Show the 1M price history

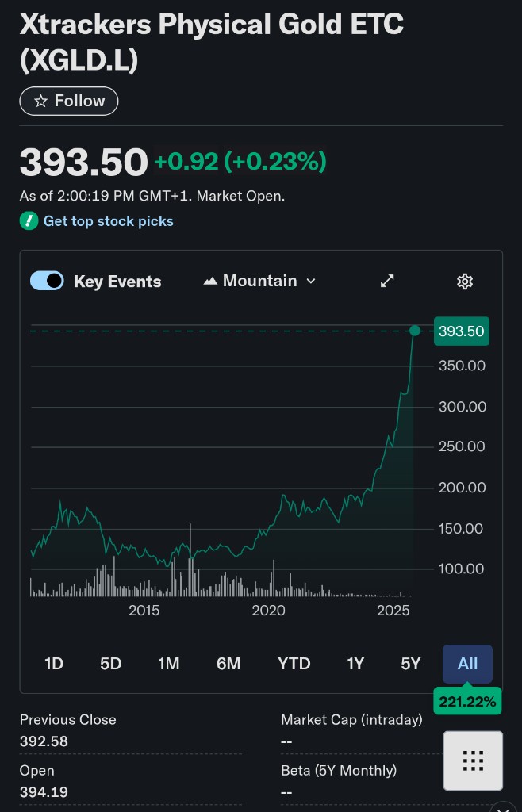tap(168, 664)
